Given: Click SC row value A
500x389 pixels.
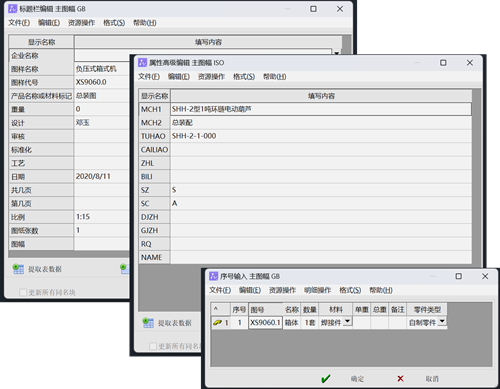Looking at the screenshot, I should (x=174, y=203).
